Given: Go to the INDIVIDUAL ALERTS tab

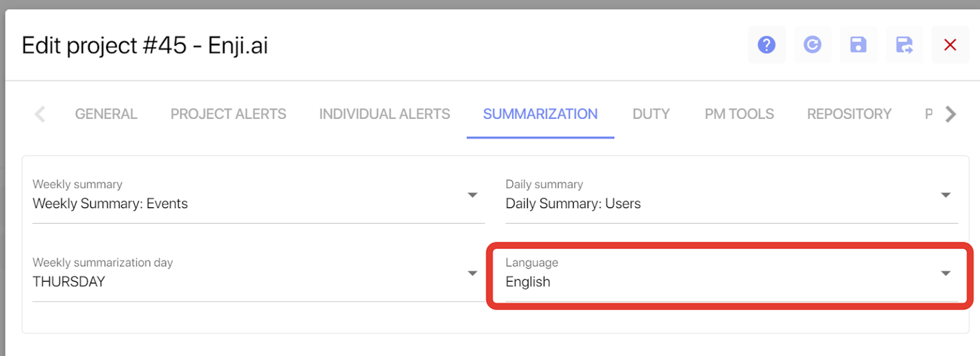Looking at the screenshot, I should (385, 114).
